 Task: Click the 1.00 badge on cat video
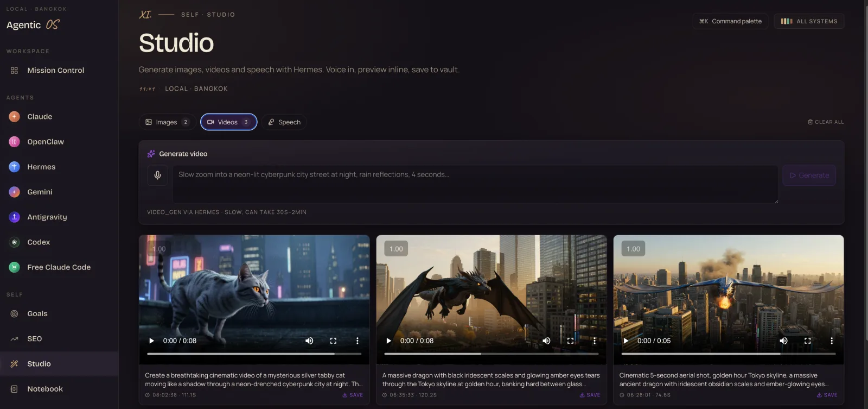click(x=159, y=249)
